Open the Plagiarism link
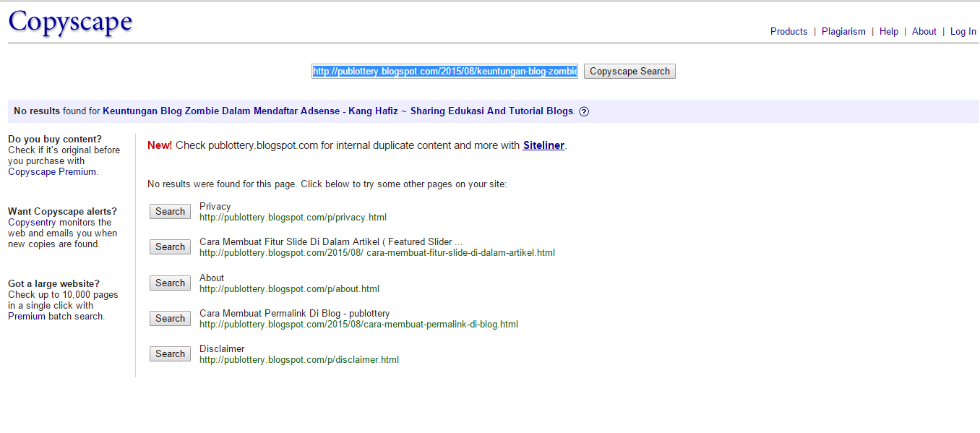This screenshot has height=433, width=980. 843,31
